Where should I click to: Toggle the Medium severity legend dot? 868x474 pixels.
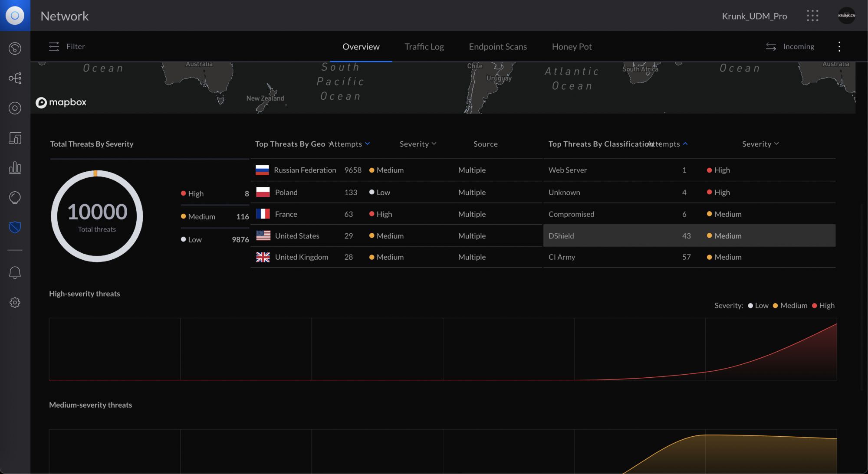[x=775, y=306]
